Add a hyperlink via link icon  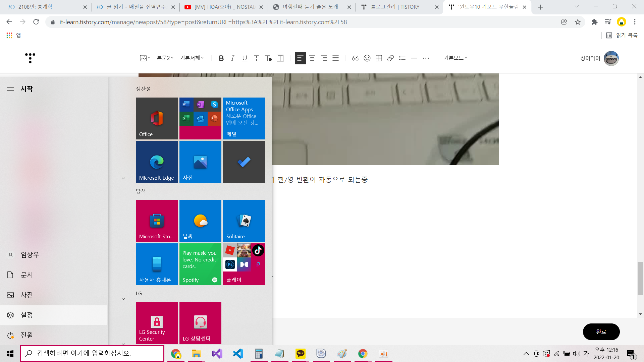point(390,58)
